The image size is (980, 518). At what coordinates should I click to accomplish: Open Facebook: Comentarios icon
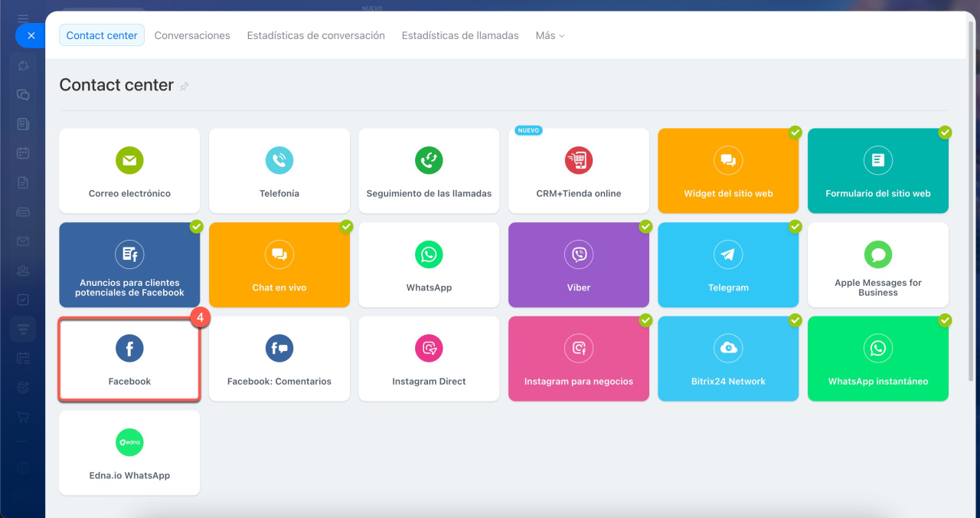(279, 348)
